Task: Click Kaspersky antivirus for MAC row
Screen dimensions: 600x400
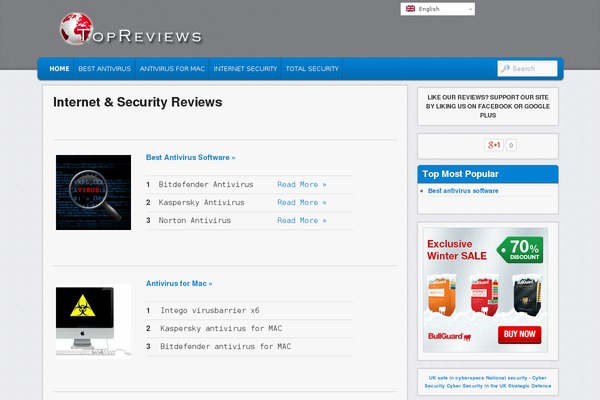Action: pos(221,328)
